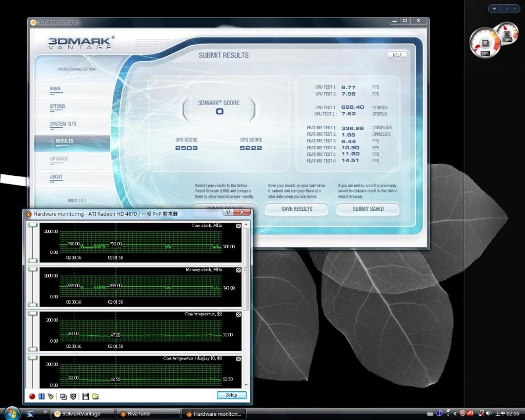This screenshot has width=525, height=420.
Task: Add a gadget with the sidebar plus button
Action: [494, 9]
